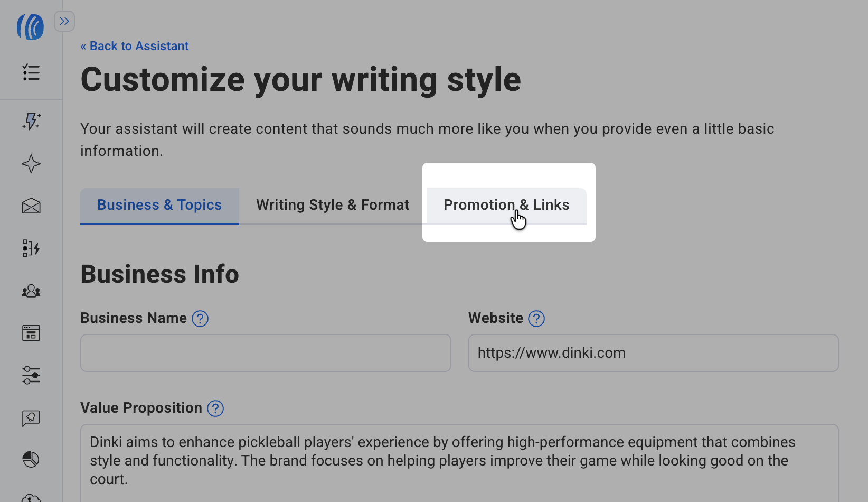Open the four-point star AI icon
This screenshot has height=502, width=868.
coord(31,164)
